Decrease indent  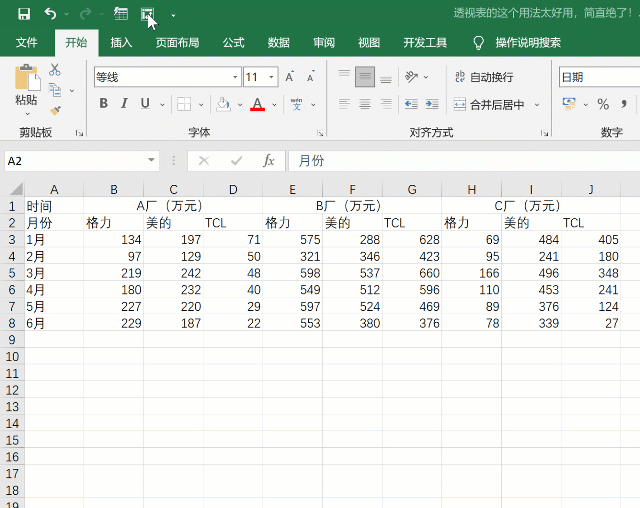tap(411, 104)
